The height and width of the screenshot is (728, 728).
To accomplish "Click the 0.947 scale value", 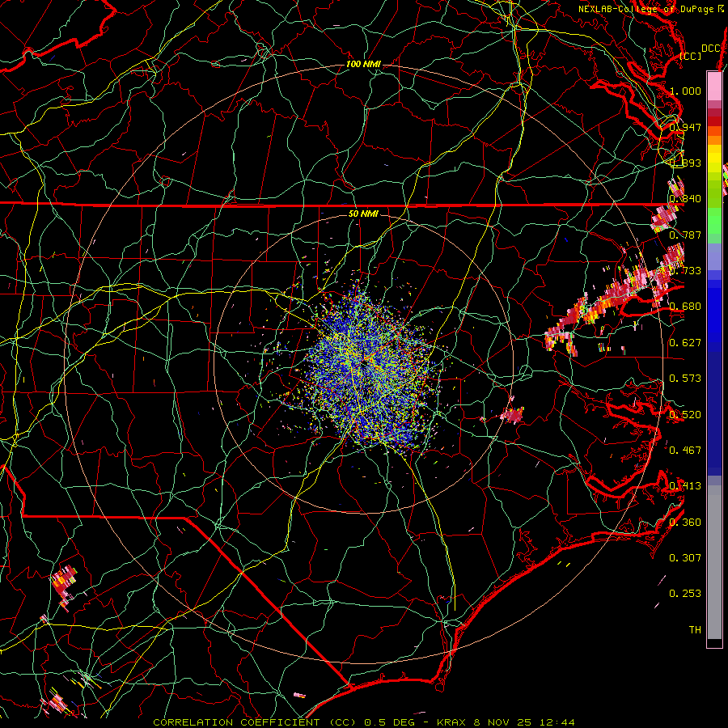I will coord(685,127).
